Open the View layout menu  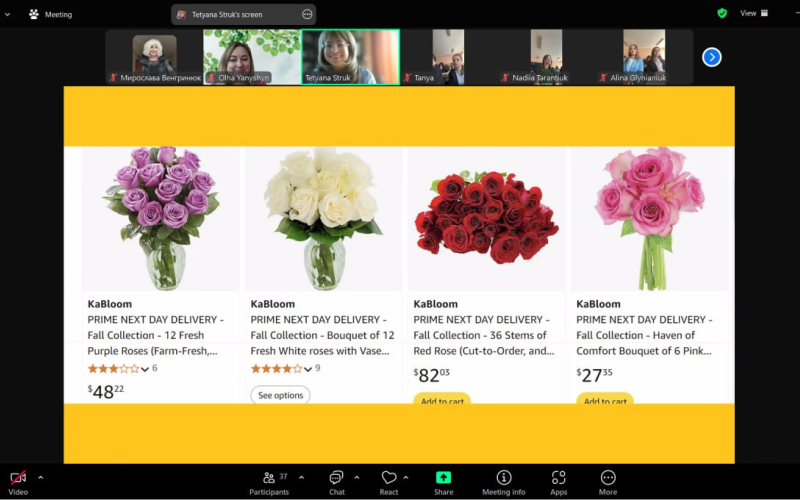point(754,13)
